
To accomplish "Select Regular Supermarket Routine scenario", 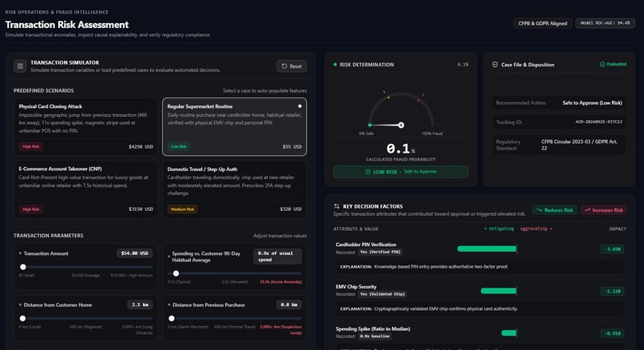I will tap(235, 126).
